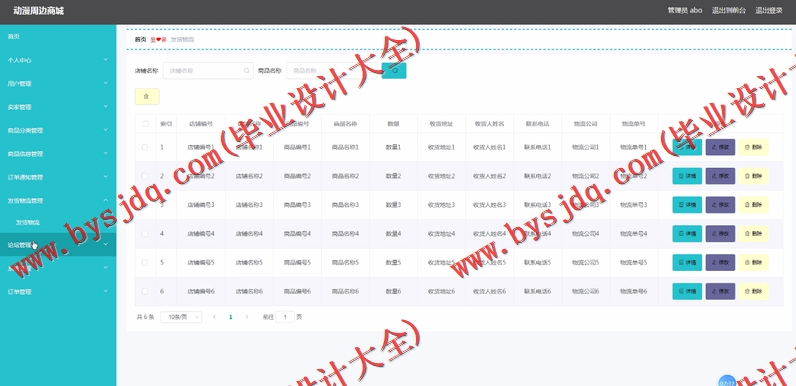Expand the 订单管理 sidebar chevron
796x386 pixels.
click(x=106, y=292)
